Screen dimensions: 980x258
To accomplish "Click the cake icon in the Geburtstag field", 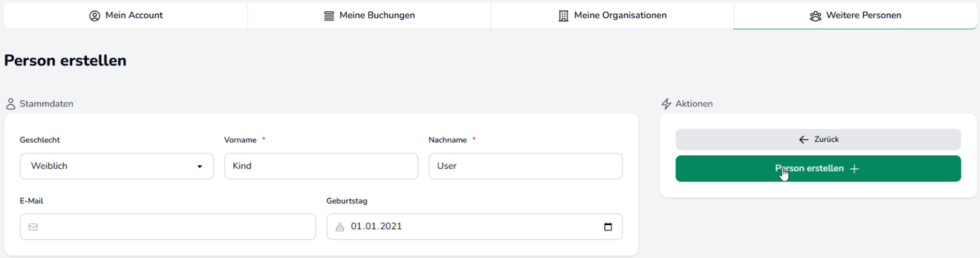I will click(340, 227).
